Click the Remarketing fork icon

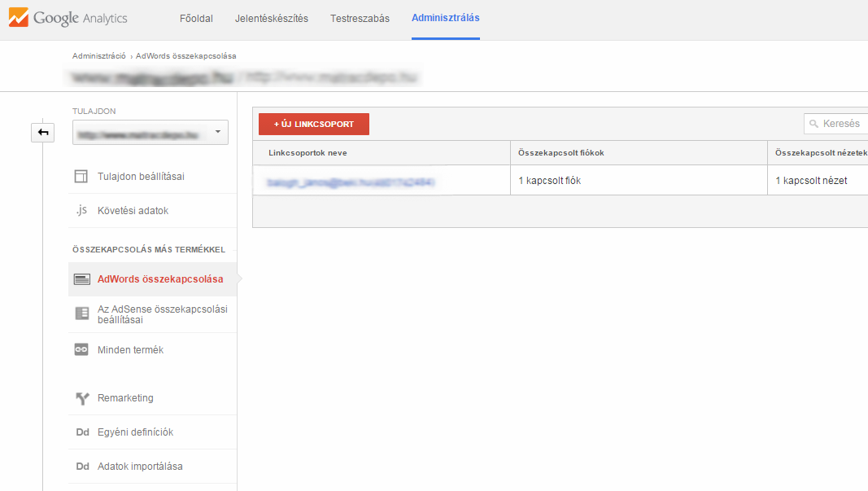82,398
